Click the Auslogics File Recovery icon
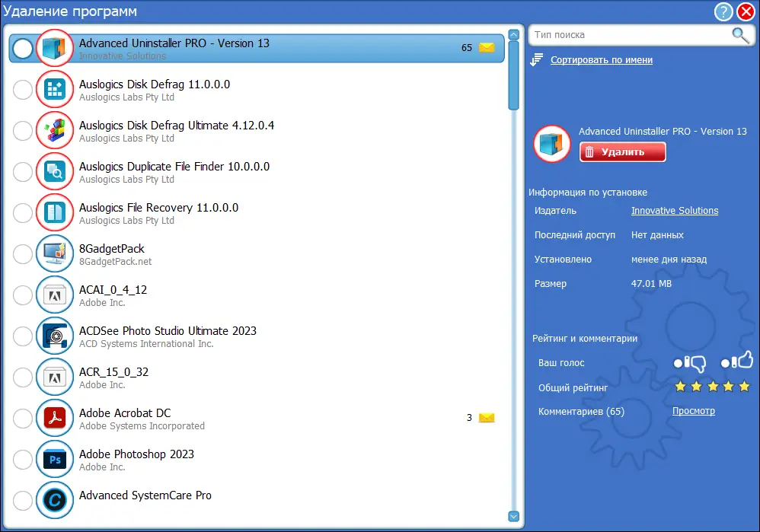Image resolution: width=760 pixels, height=532 pixels. [x=55, y=212]
